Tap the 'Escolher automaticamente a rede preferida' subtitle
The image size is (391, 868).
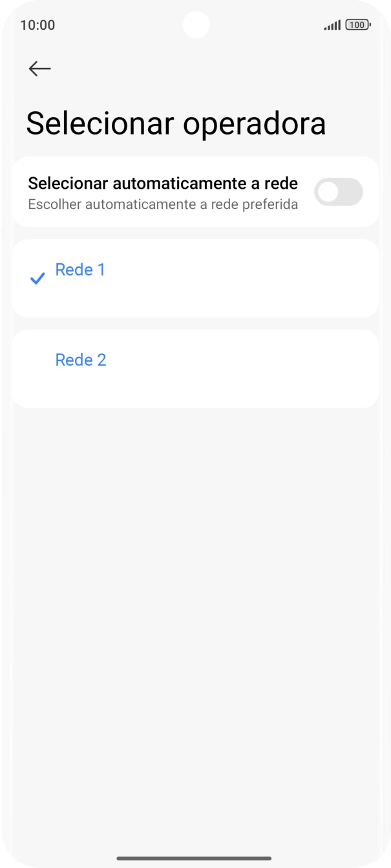tap(163, 204)
